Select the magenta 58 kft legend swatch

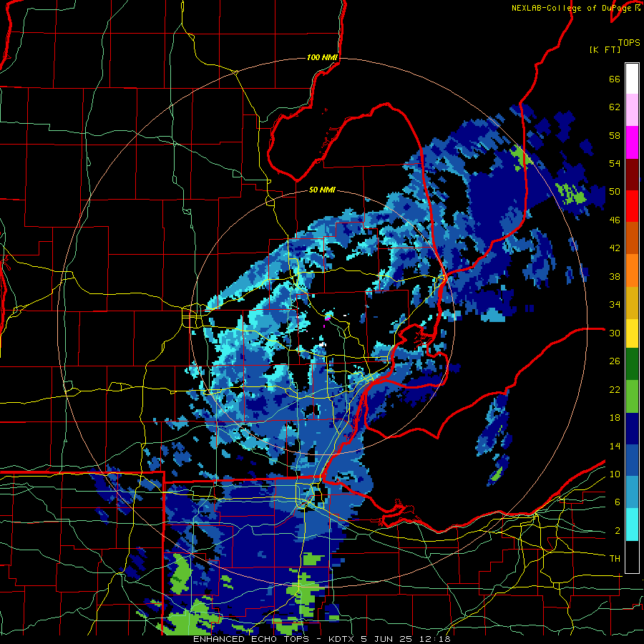point(632,142)
